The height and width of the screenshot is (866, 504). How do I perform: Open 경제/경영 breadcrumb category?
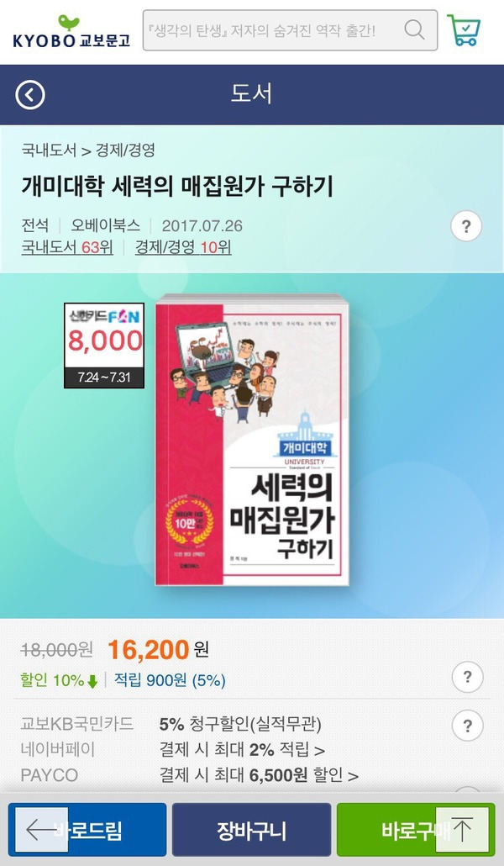tap(125, 150)
